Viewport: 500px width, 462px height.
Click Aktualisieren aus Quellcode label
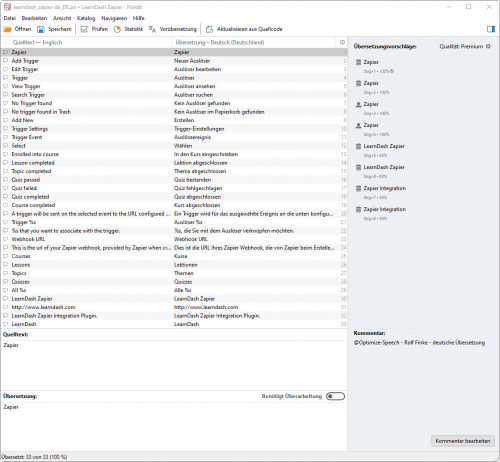coord(250,29)
